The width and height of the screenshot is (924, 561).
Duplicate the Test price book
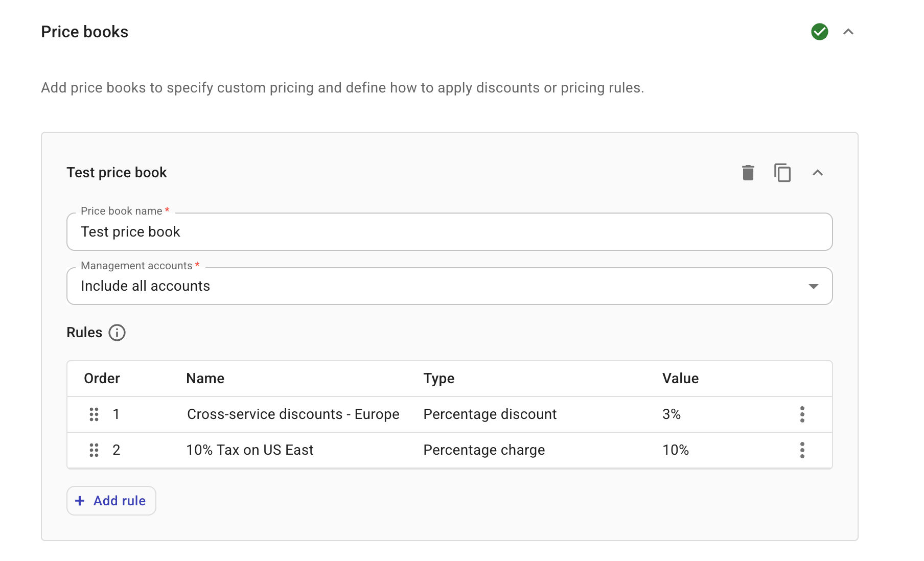pos(782,173)
